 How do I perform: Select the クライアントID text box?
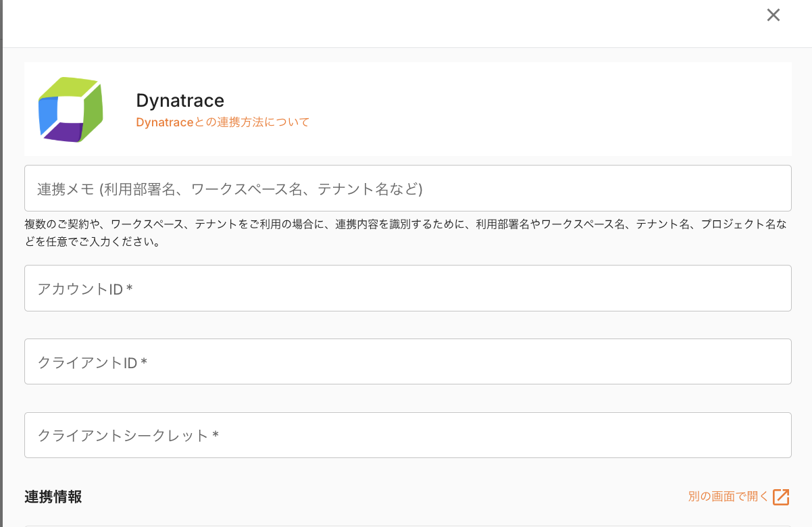pos(407,362)
